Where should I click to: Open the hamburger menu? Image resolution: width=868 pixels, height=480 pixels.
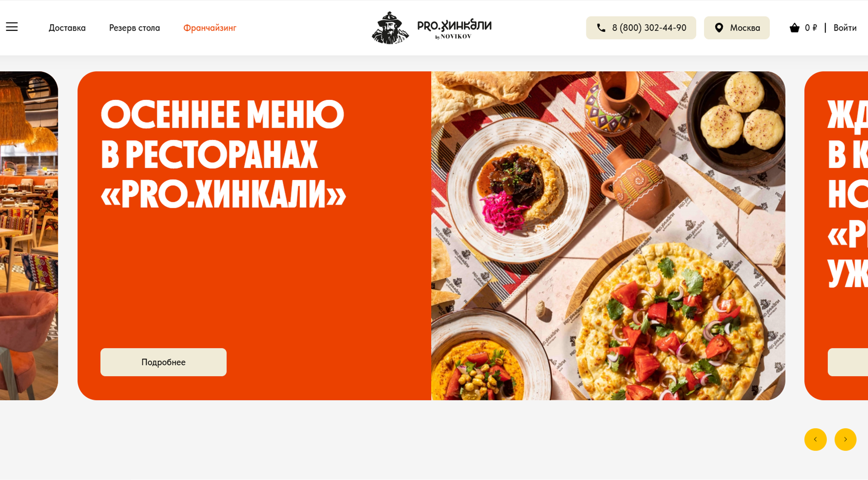pyautogui.click(x=12, y=27)
